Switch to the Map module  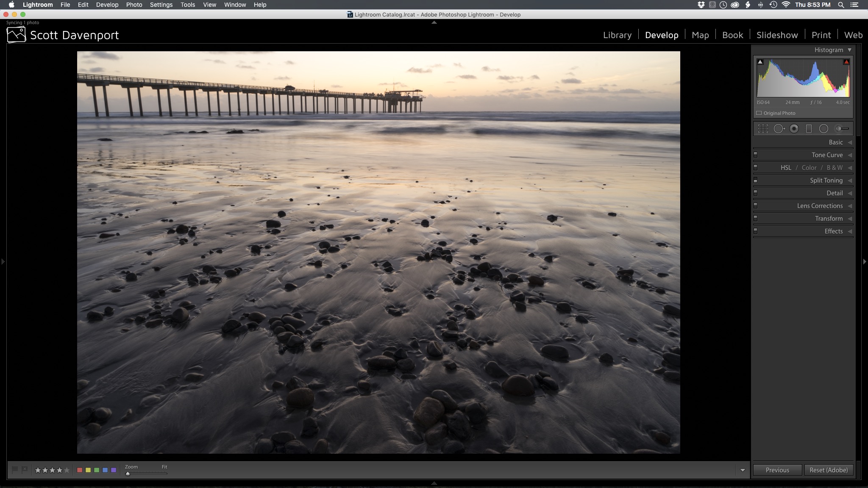[700, 35]
